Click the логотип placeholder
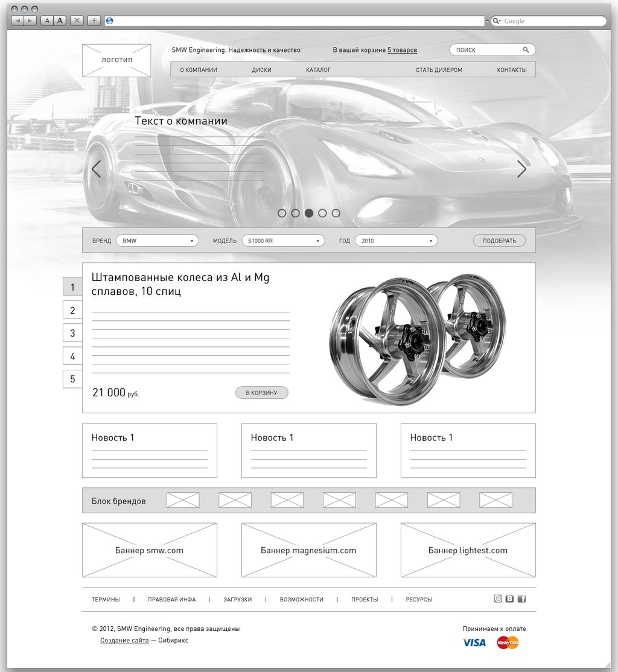 pyautogui.click(x=116, y=60)
